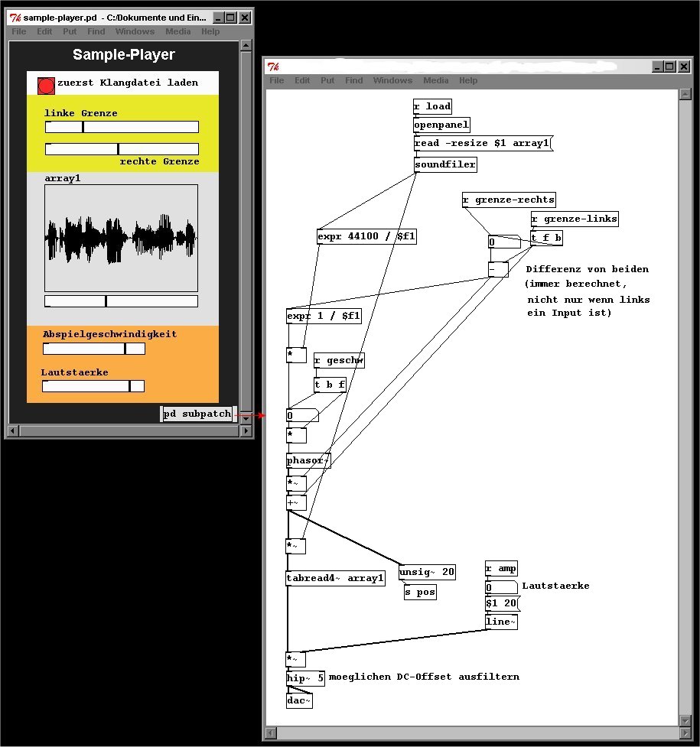
Task: Click the red load bang button
Action: tap(46, 86)
